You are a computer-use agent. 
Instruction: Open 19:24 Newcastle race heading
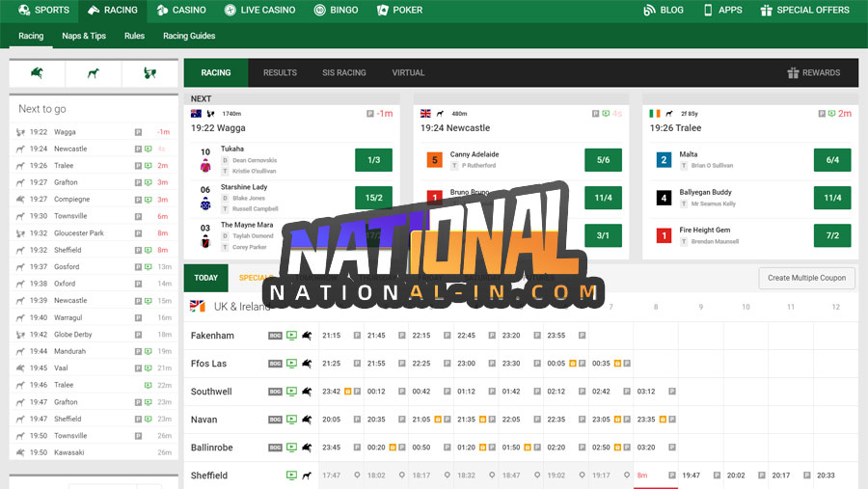(455, 128)
